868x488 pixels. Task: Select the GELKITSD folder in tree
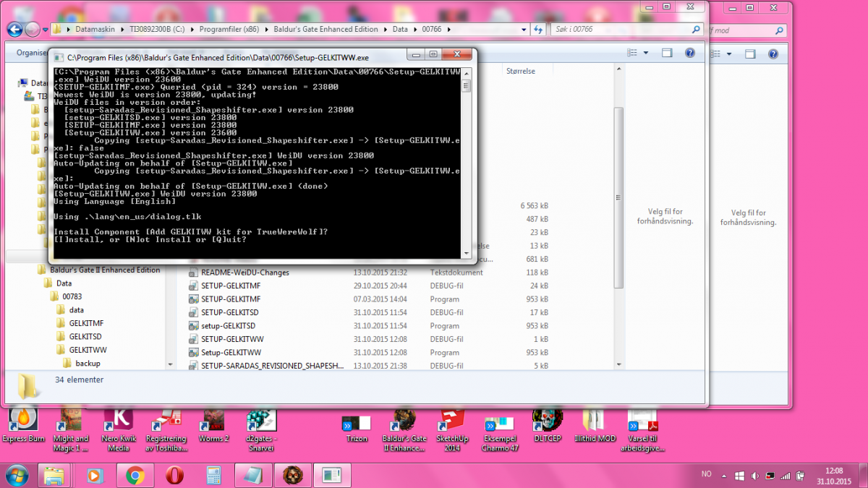pos(85,336)
